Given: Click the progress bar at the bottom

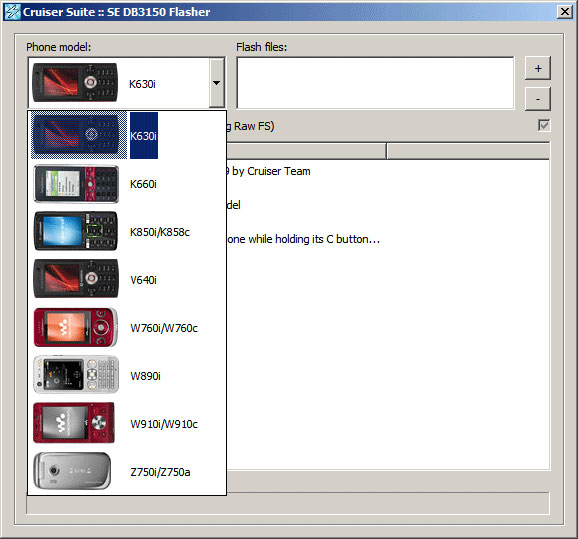Looking at the screenshot, I should (x=288, y=504).
